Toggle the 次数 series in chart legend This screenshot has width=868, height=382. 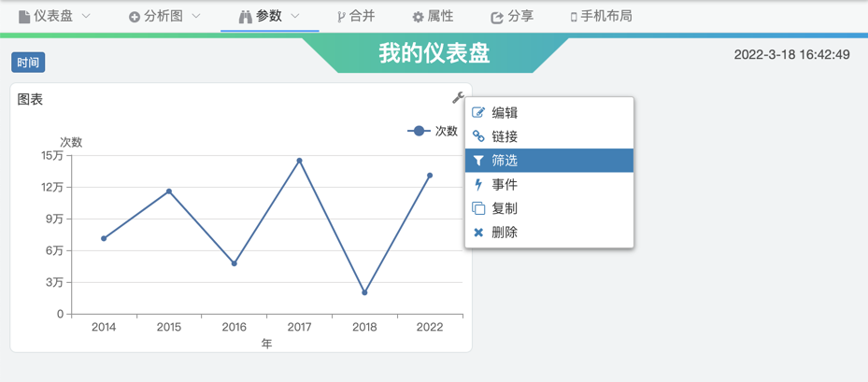click(x=433, y=132)
